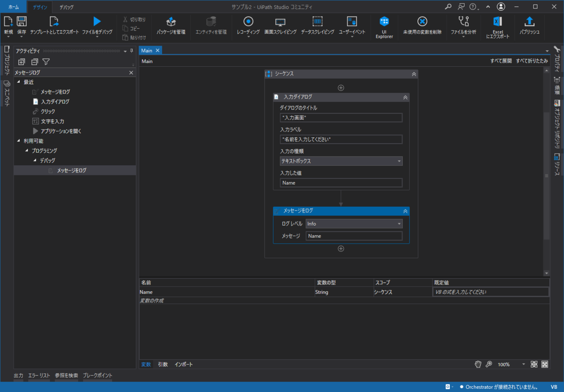Screen dimensions: 564x392
Task: Click the add activity plus above 入力ダイアログ
Action: [341, 87]
